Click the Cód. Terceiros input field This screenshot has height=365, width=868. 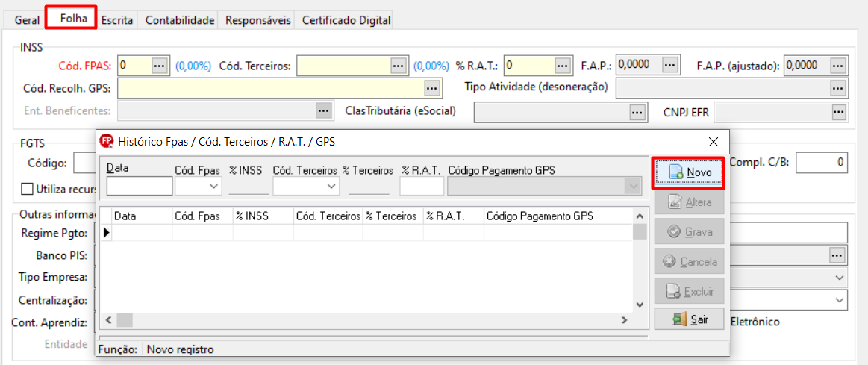click(x=343, y=66)
